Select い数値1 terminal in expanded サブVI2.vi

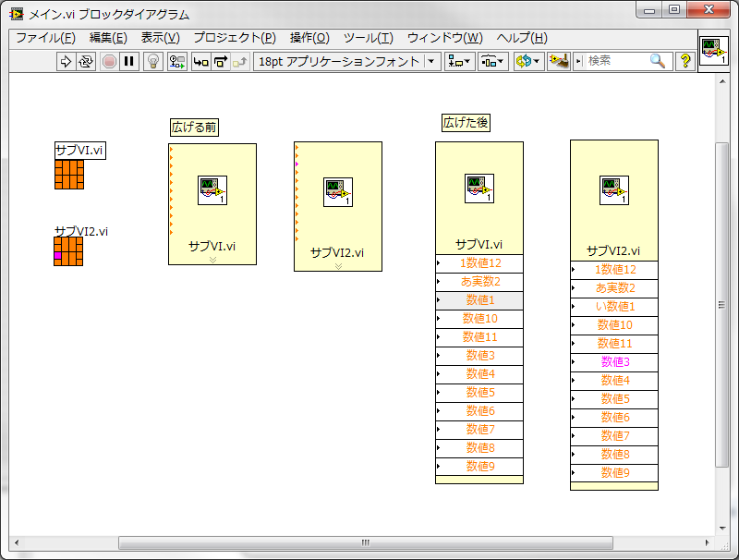[614, 307]
